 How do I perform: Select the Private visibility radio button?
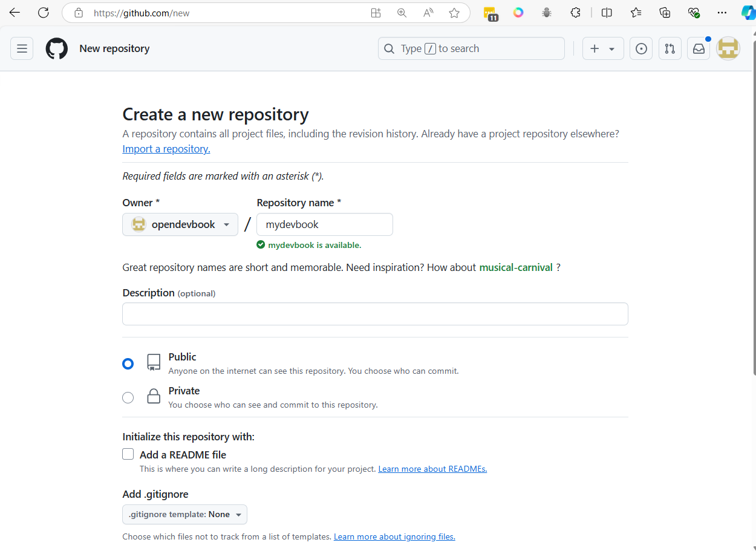(128, 397)
